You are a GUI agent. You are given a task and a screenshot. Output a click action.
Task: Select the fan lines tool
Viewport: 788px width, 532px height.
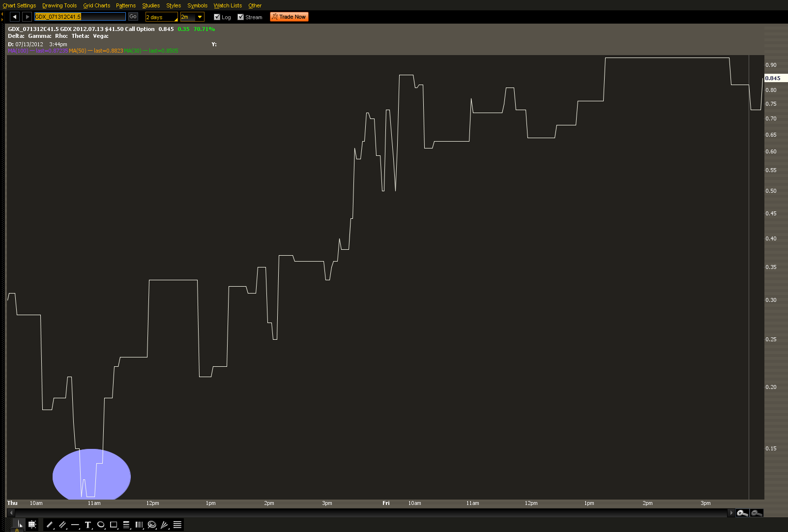pyautogui.click(x=165, y=525)
